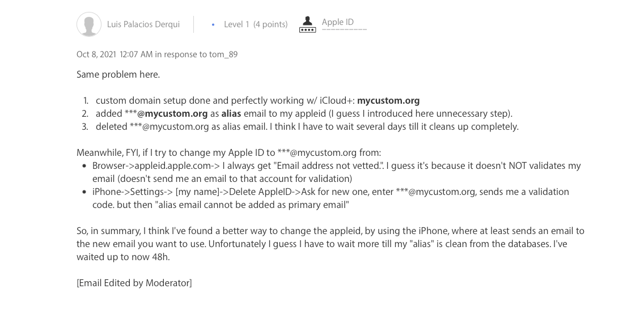The image size is (644, 310).
Task: Open the Apple ID topic link
Action: pyautogui.click(x=338, y=23)
